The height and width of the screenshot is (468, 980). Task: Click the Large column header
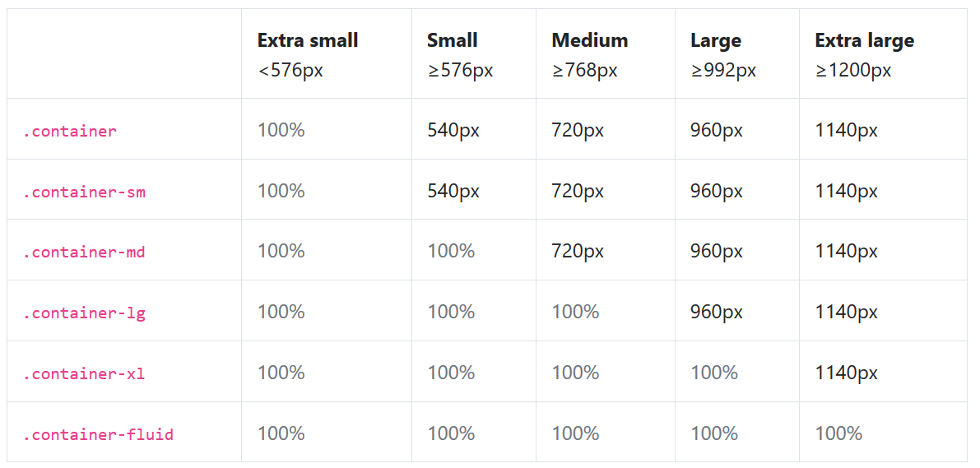[x=715, y=40]
